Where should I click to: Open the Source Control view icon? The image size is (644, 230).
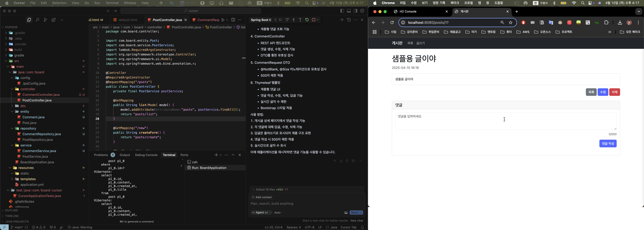(45, 20)
